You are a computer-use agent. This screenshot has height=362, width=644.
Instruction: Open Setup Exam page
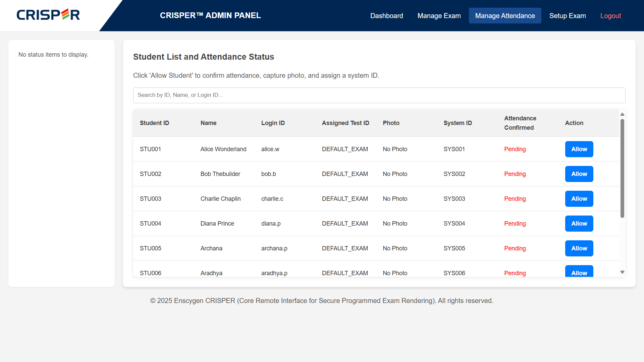[x=568, y=16]
